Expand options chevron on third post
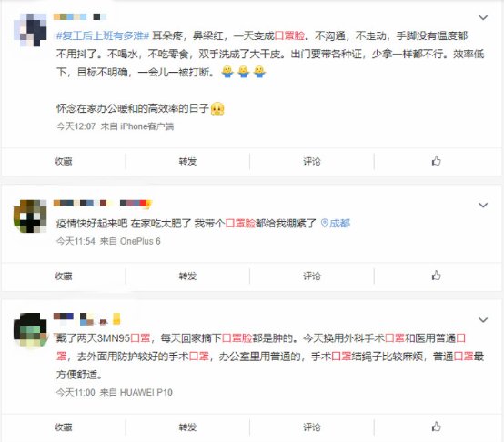This screenshot has width=504, height=442. point(483,320)
